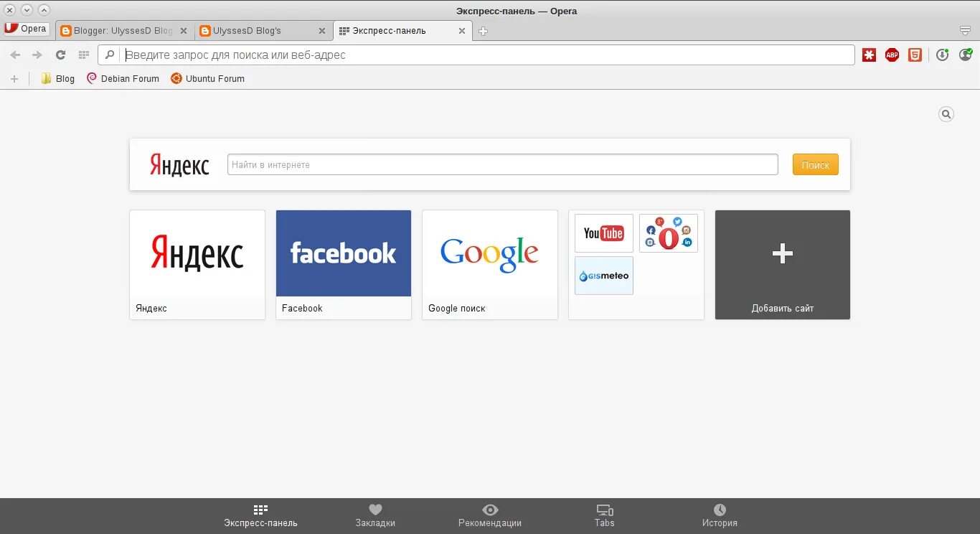The width and height of the screenshot is (980, 534).
Task: Open a new tab with plus icon
Action: pos(483,31)
